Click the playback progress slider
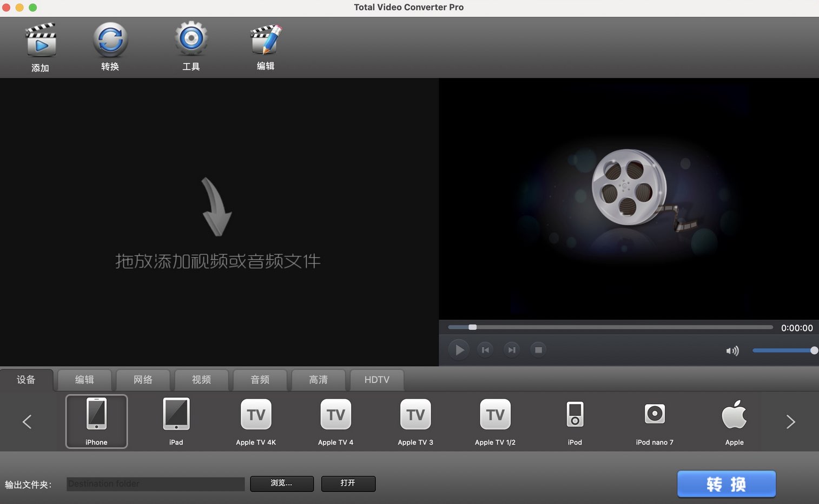The image size is (819, 504). pyautogui.click(x=610, y=327)
